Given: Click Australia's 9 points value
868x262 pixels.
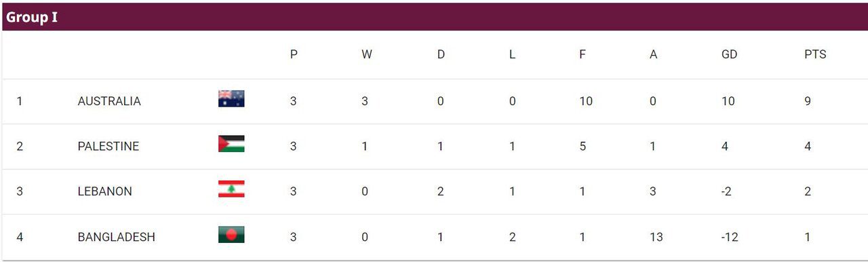Looking at the screenshot, I should 808,101.
